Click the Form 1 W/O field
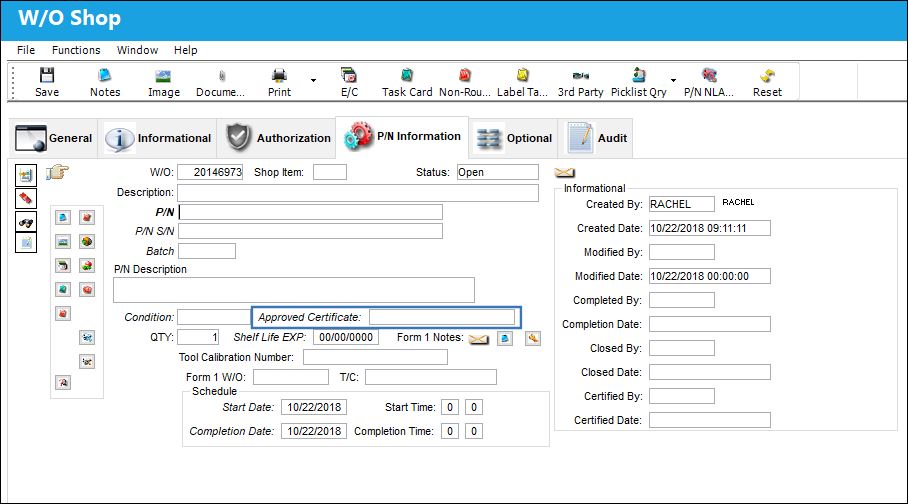The image size is (908, 504). pyautogui.click(x=291, y=377)
